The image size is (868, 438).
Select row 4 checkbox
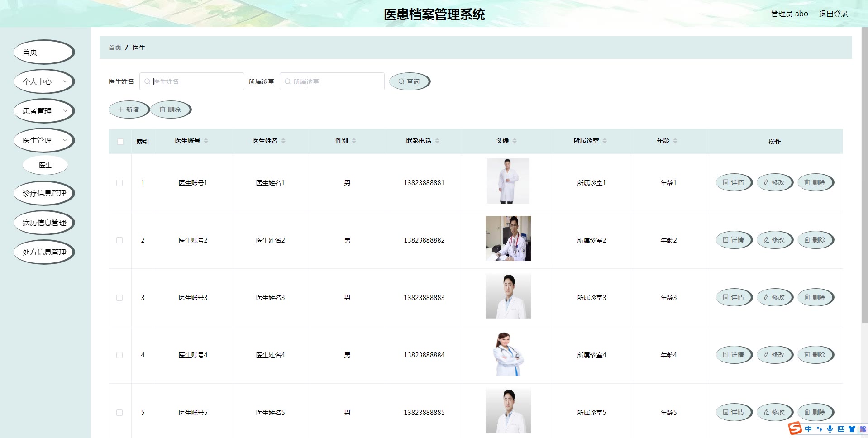pos(119,355)
